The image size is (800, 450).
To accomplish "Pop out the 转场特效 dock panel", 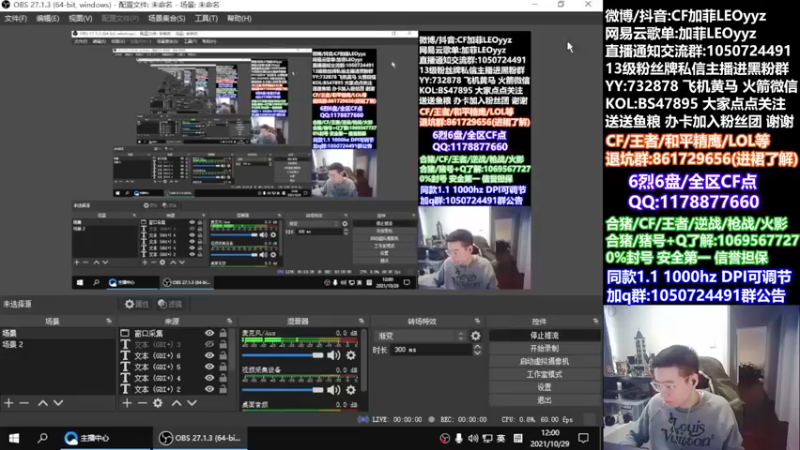I will (477, 321).
